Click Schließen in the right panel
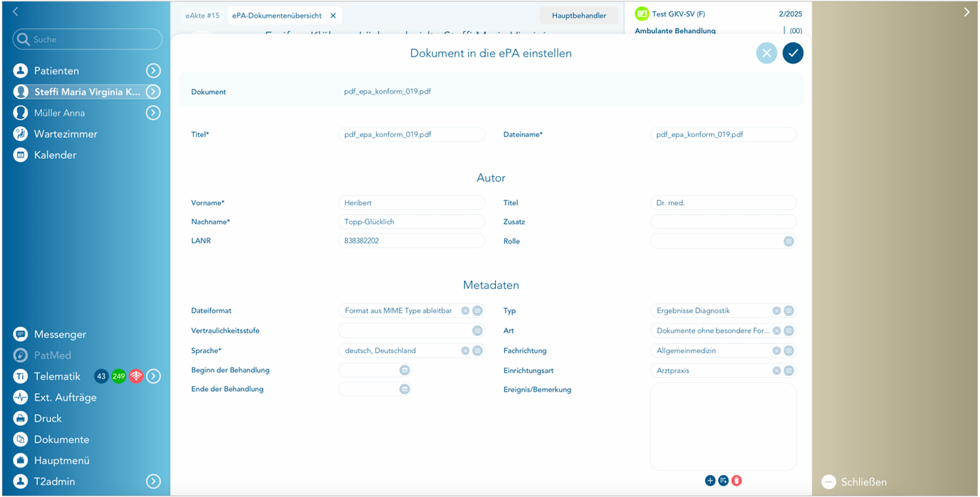This screenshot has height=497, width=980. coord(863,482)
